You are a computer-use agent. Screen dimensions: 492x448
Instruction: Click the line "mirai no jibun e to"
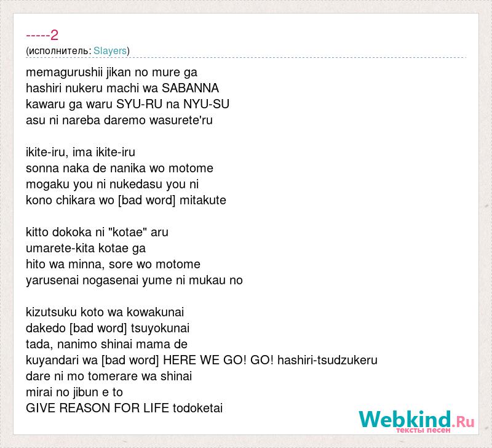(74, 393)
